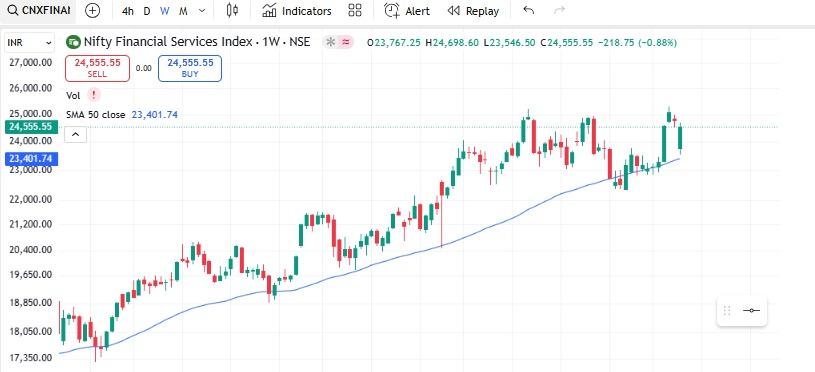The image size is (815, 372).
Task: Click the low value L23,546.50
Action: click(509, 43)
